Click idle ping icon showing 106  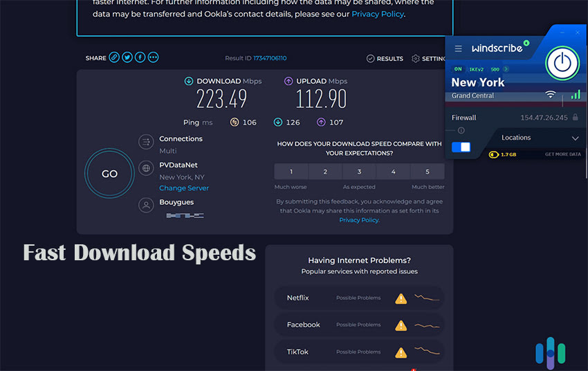(x=235, y=122)
